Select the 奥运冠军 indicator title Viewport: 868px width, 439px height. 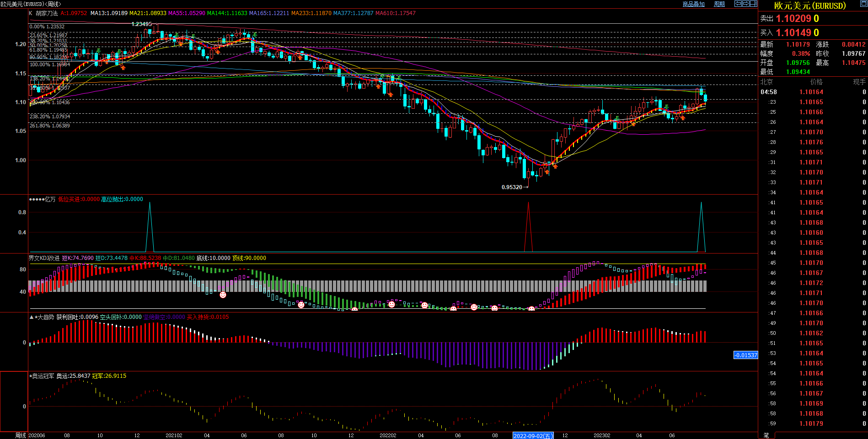coord(43,376)
